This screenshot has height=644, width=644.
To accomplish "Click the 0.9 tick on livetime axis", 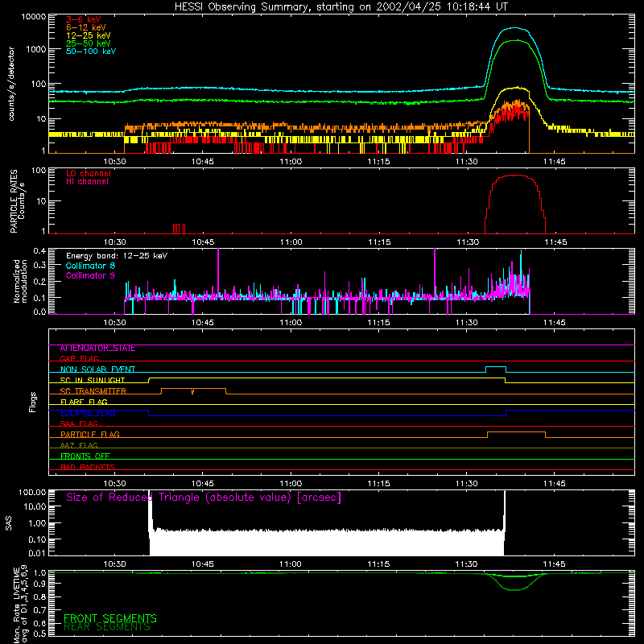I will point(39,583).
